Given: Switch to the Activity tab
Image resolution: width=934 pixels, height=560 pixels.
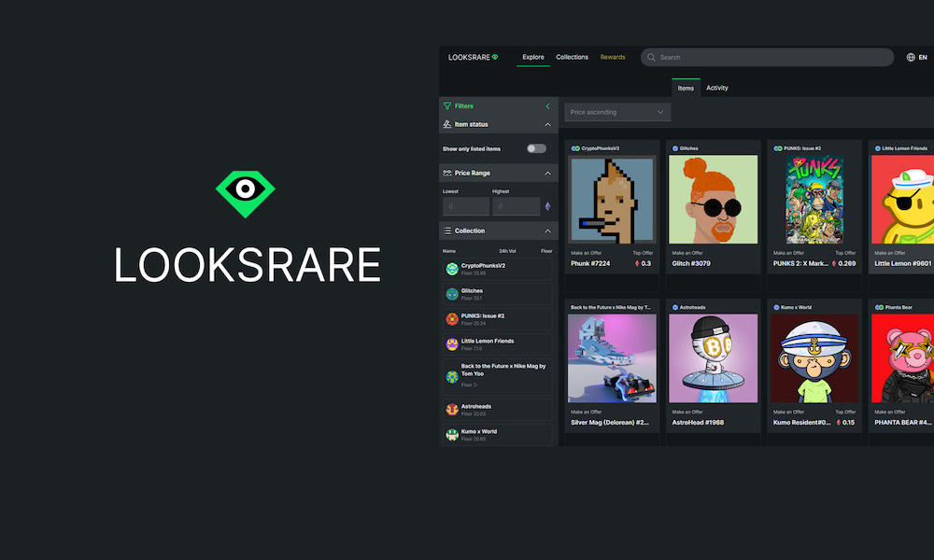Looking at the screenshot, I should 717,88.
